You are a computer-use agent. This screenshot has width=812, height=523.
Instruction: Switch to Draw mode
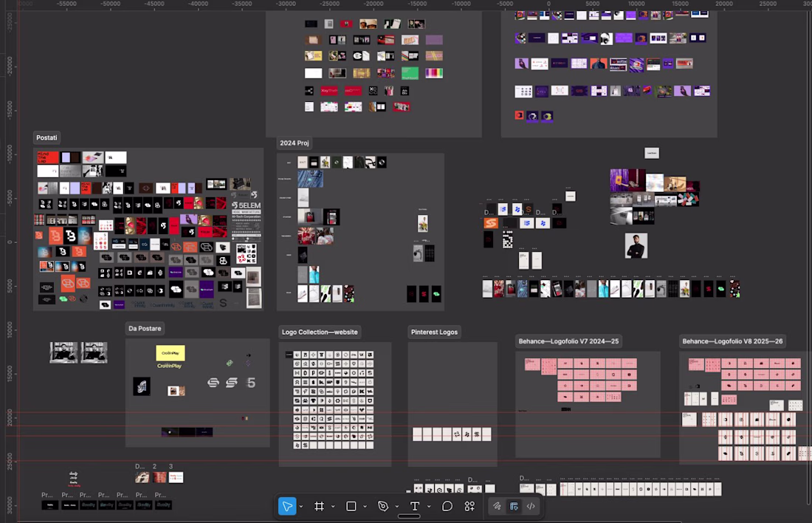coord(497,506)
